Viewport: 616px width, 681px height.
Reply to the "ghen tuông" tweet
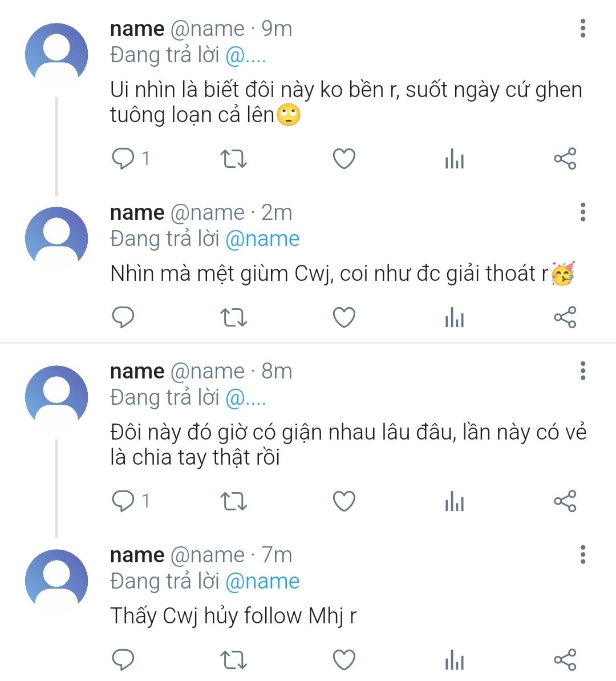[x=123, y=158]
